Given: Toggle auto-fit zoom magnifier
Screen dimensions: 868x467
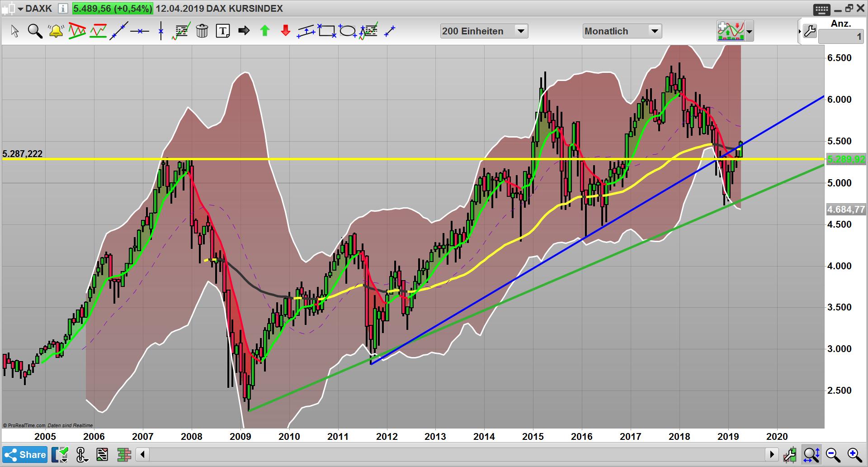Looking at the screenshot, I should 812,455.
